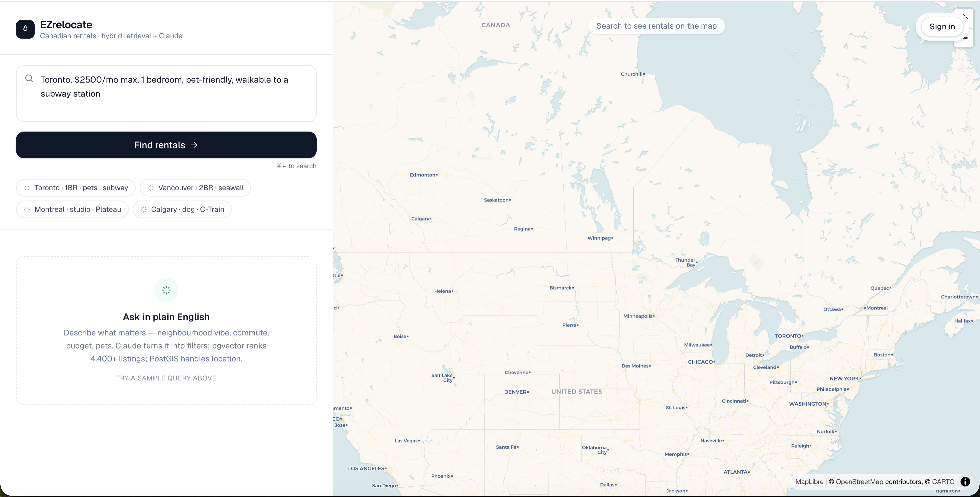The width and height of the screenshot is (980, 497).
Task: Click the Quebec label on the map
Action: tap(879, 288)
